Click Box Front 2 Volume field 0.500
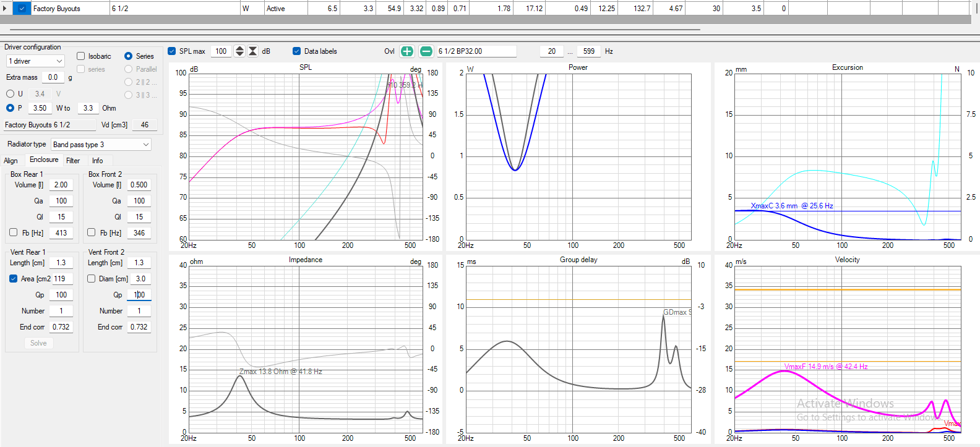The height and width of the screenshot is (447, 980). [139, 185]
